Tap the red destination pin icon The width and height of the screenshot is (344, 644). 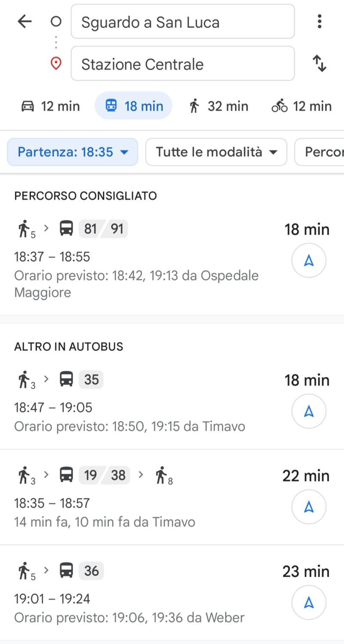(x=56, y=63)
